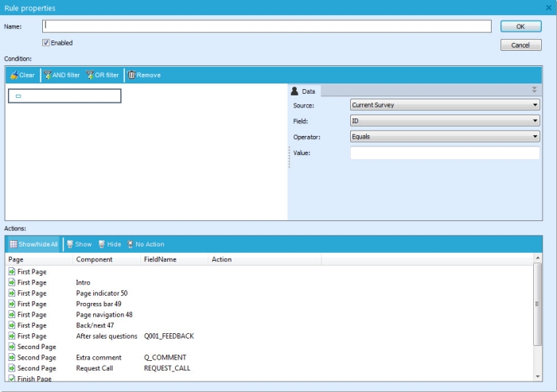This screenshot has height=392, width=557.
Task: Click Show/hide All actions button
Action: [x=33, y=244]
